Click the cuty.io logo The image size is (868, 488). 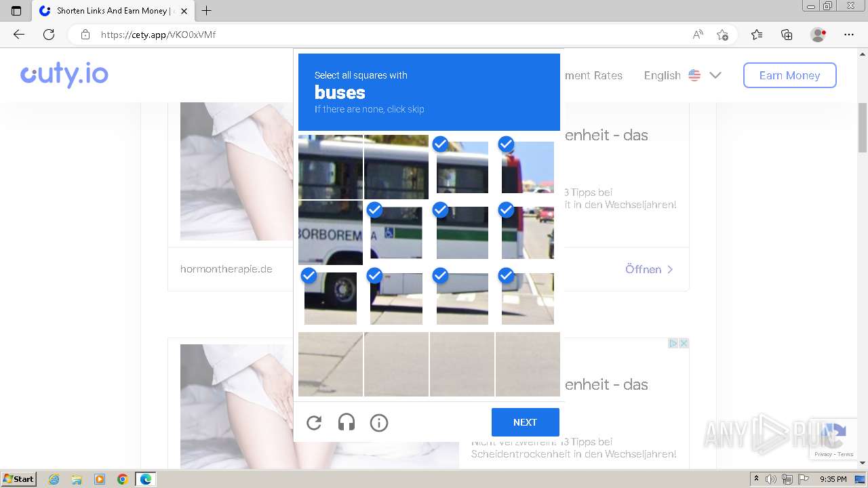[x=64, y=75]
